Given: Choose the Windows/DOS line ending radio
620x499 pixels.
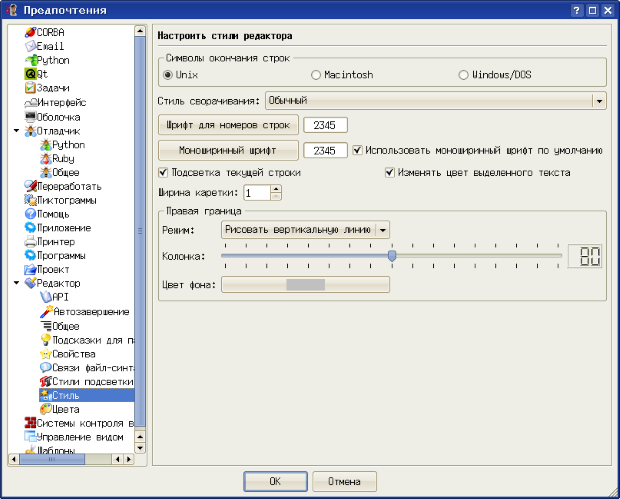Looking at the screenshot, I should 463,75.
